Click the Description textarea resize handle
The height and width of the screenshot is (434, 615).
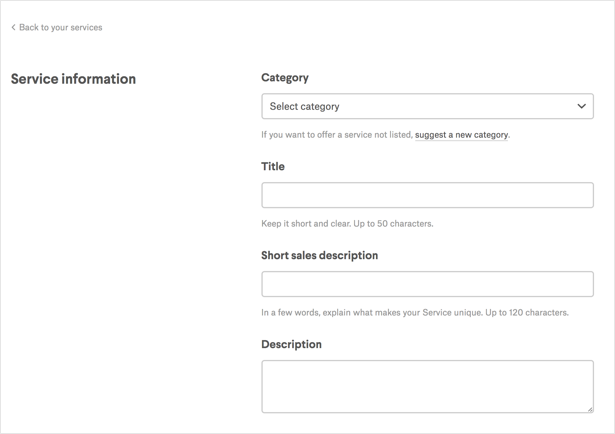click(x=589, y=408)
